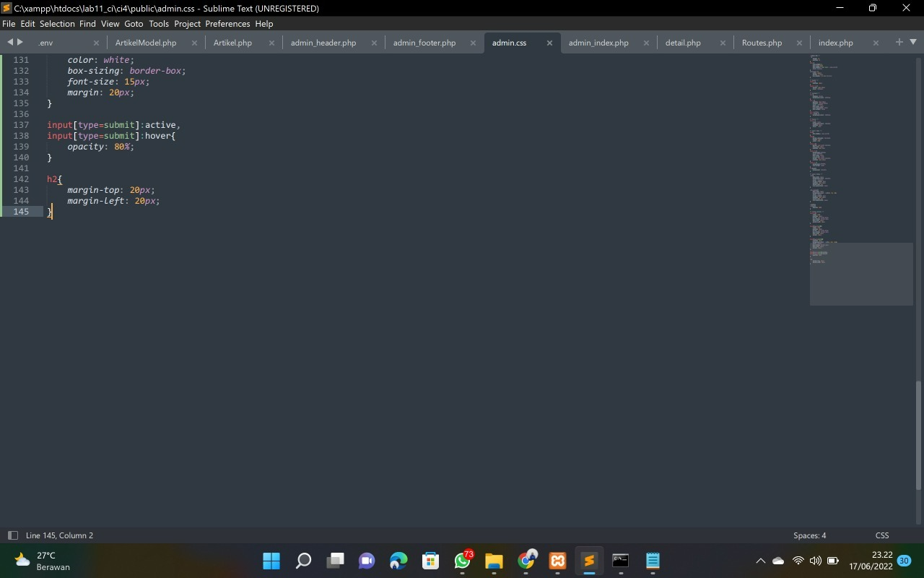The height and width of the screenshot is (578, 924).
Task: Open File Explorer from the taskbar
Action: pos(493,561)
